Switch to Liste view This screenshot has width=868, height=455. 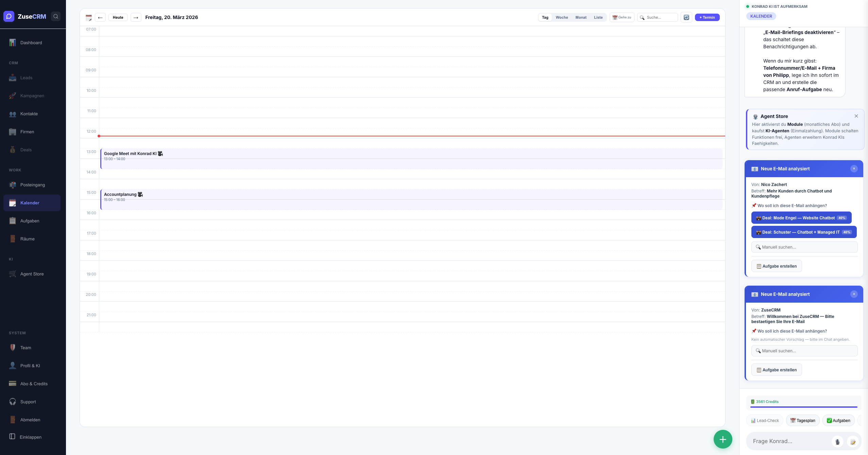point(598,17)
